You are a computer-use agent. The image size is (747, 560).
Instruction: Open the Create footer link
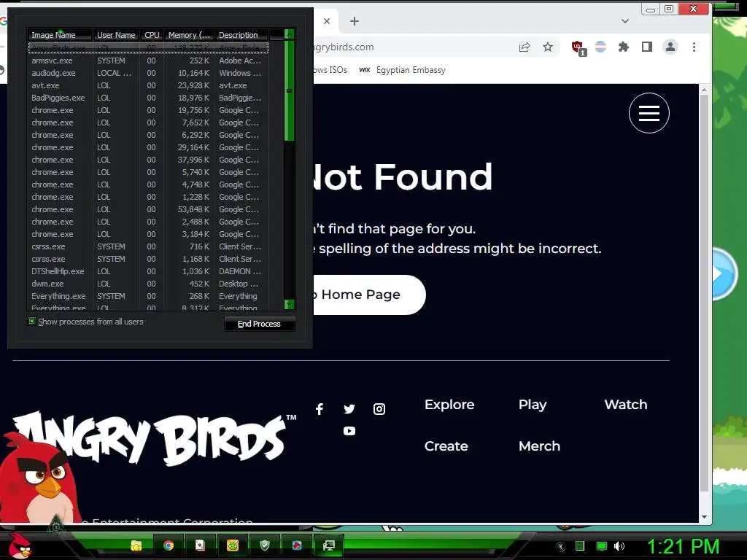pos(446,446)
